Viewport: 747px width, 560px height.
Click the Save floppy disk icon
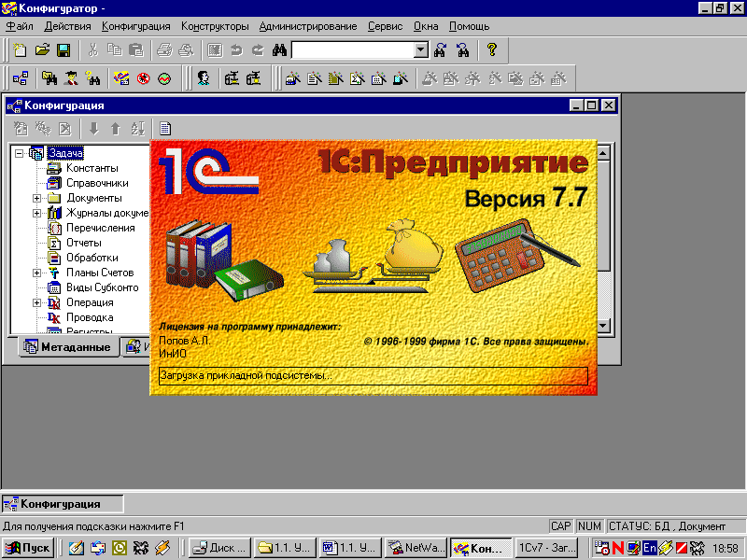click(x=63, y=50)
